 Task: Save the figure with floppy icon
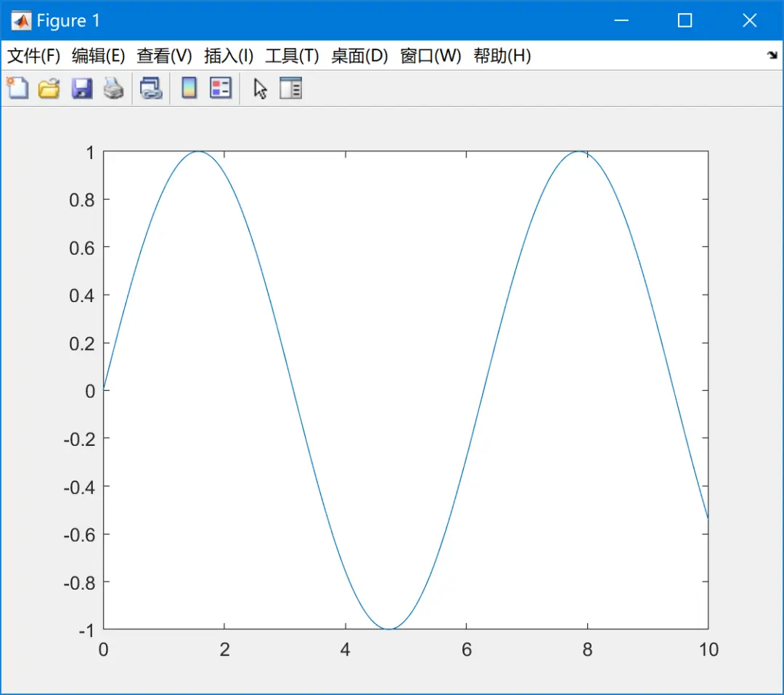(81, 89)
